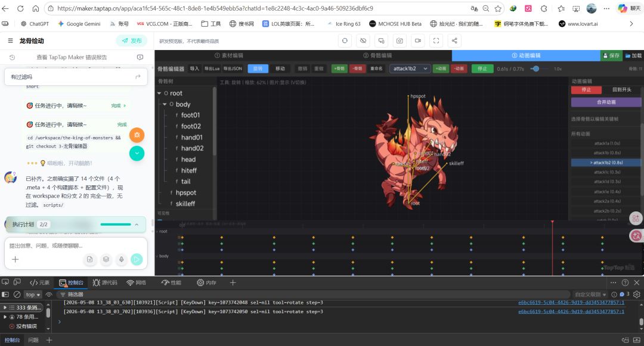Click the camera screenshot icon in preview toolbar
This screenshot has width=644, height=346.
click(x=400, y=40)
